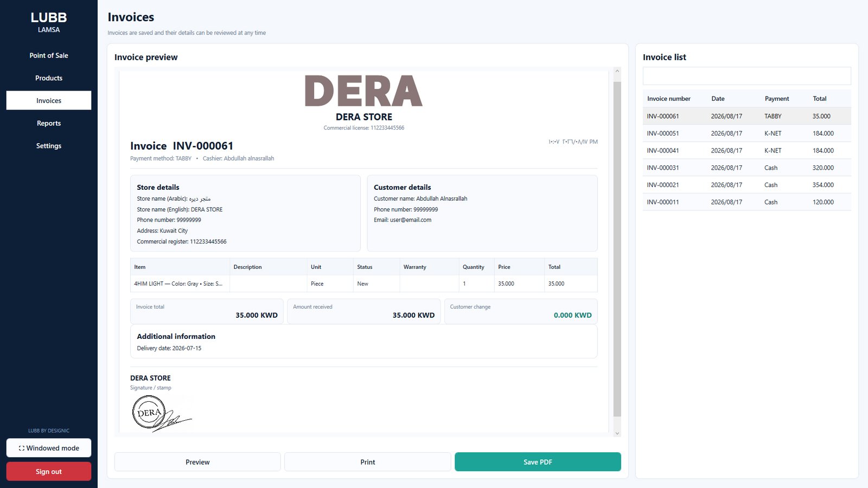Go to the Products section
868x488 pixels.
tap(49, 78)
